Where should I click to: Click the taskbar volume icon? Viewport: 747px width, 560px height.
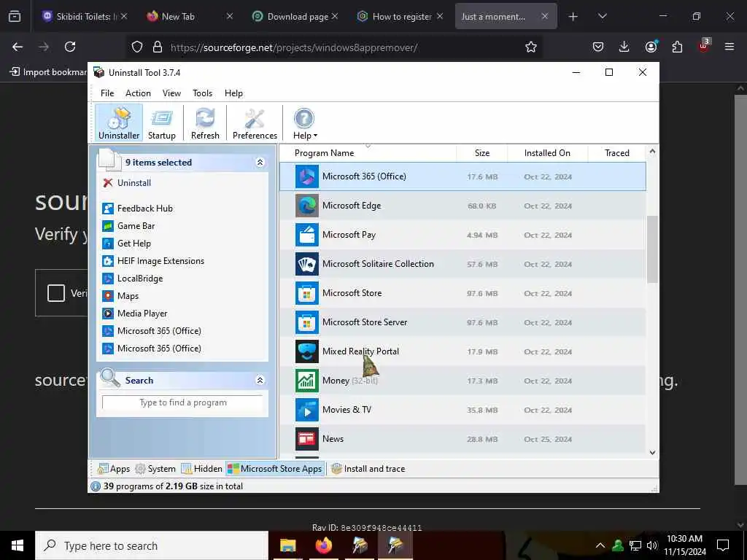coord(651,545)
